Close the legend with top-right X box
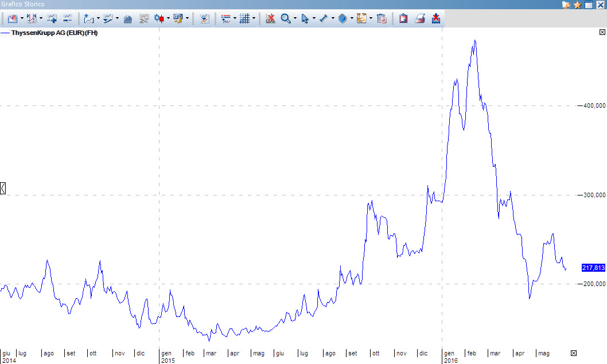This screenshot has width=607, height=364. (x=602, y=32)
